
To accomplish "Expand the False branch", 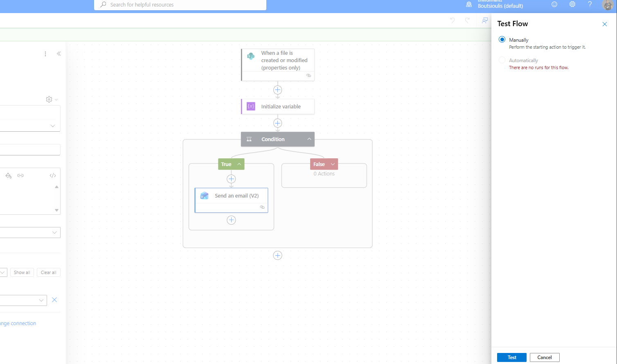I will point(333,164).
